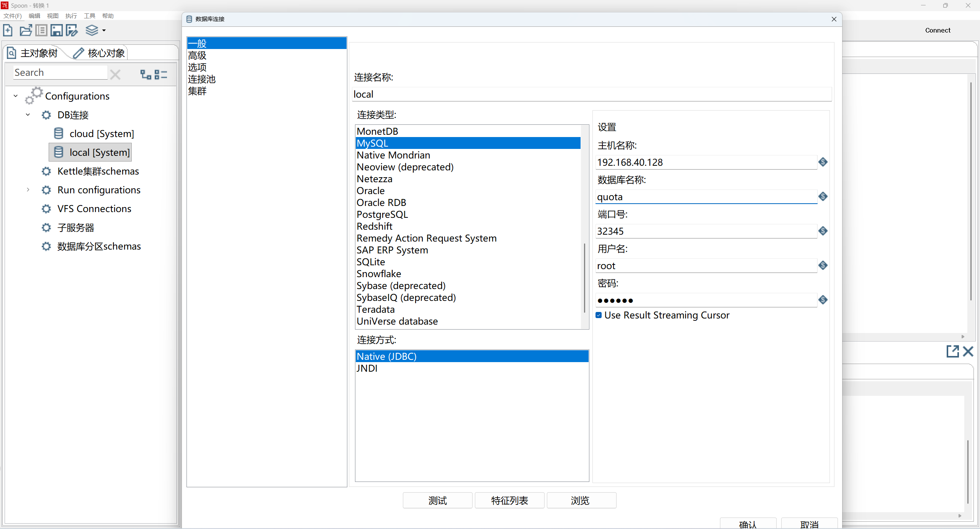
Task: Click the variable icon beside the host field
Action: tap(823, 162)
